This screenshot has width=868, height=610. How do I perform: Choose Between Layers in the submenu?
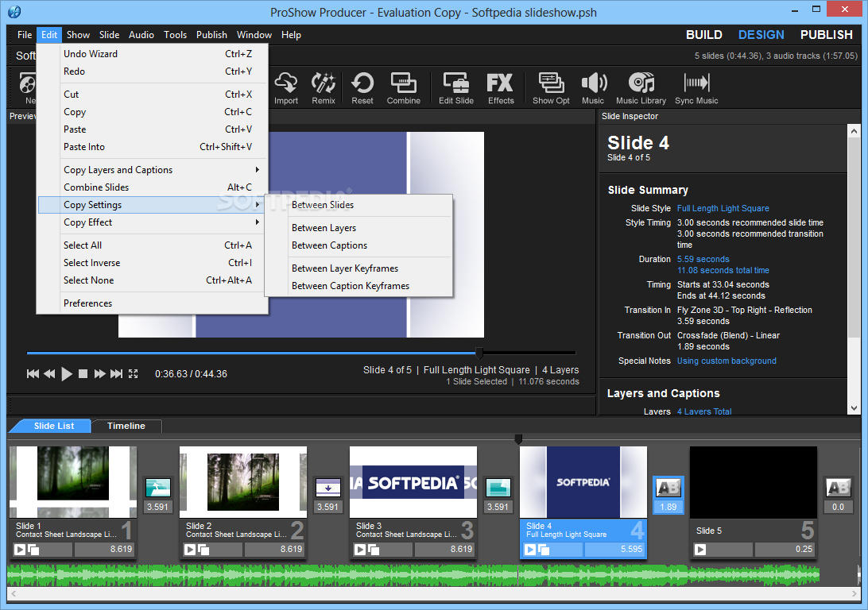click(324, 228)
